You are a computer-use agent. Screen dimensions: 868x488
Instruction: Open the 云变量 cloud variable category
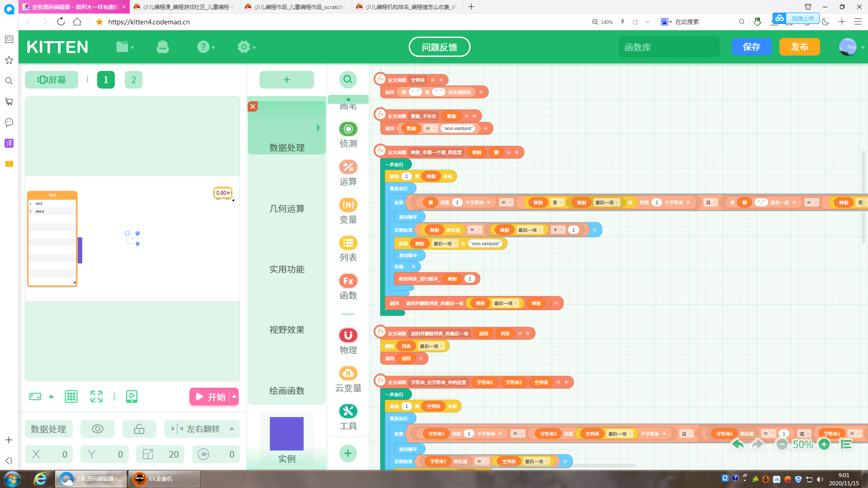point(348,380)
